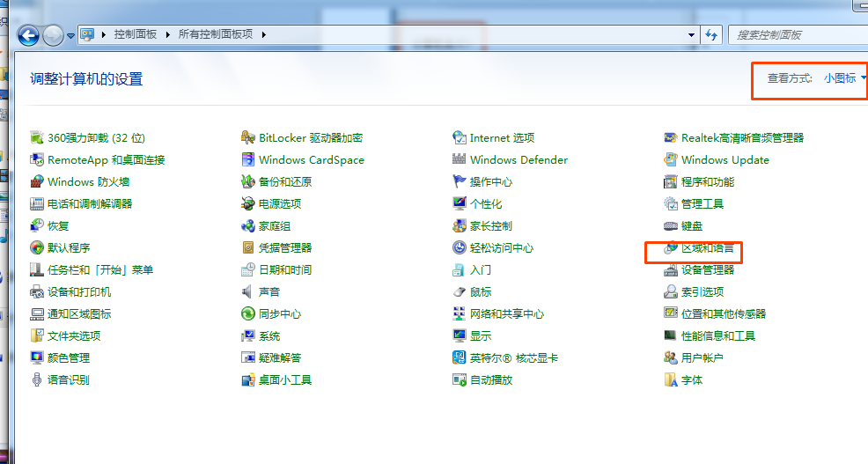868x464 pixels.
Task: Click the 区域和语言 globe icon
Action: pyautogui.click(x=671, y=248)
